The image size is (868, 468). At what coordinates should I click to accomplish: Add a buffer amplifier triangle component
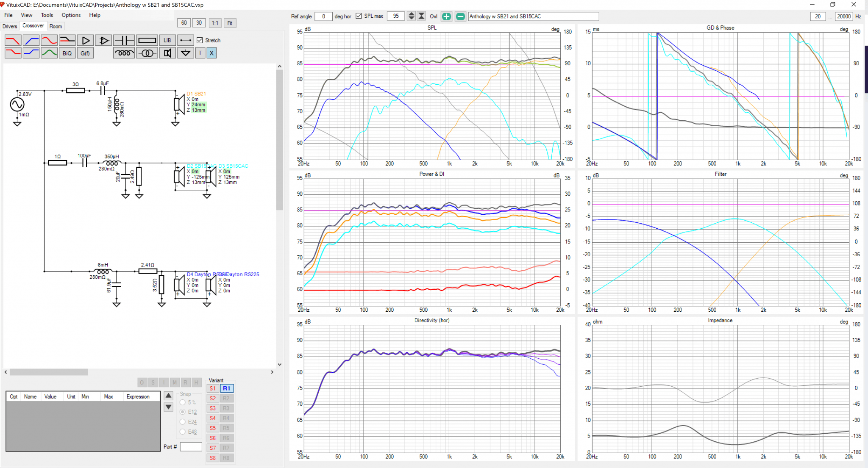[x=85, y=40]
